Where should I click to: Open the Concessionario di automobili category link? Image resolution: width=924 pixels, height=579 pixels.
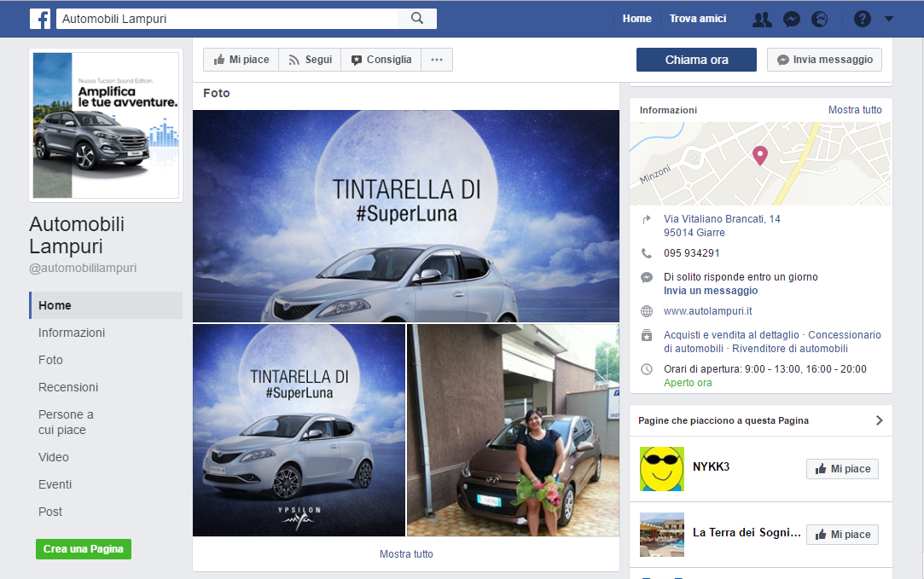(772, 342)
